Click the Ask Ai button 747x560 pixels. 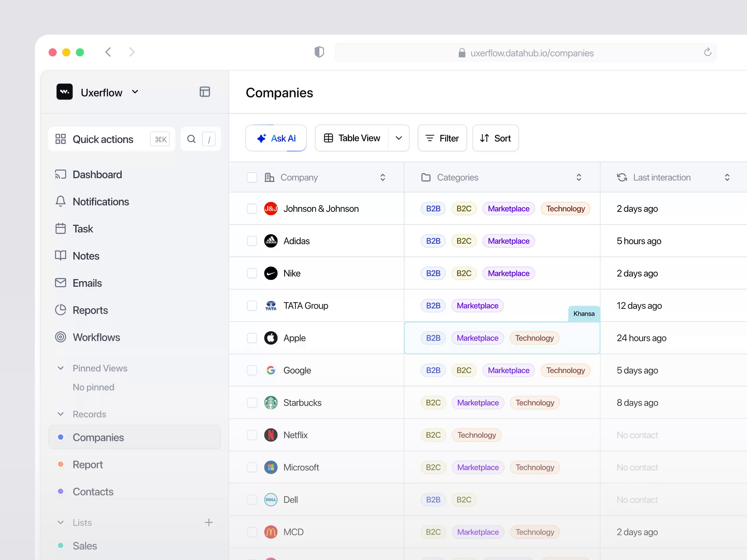[276, 138]
